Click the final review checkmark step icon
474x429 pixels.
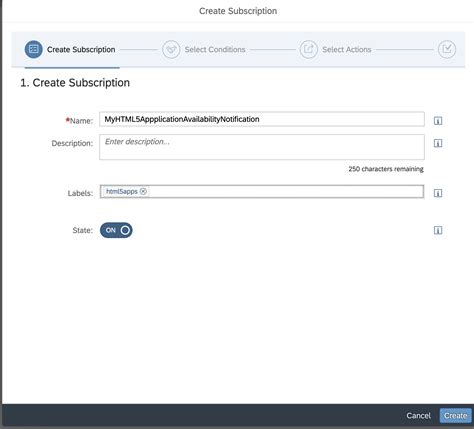447,49
